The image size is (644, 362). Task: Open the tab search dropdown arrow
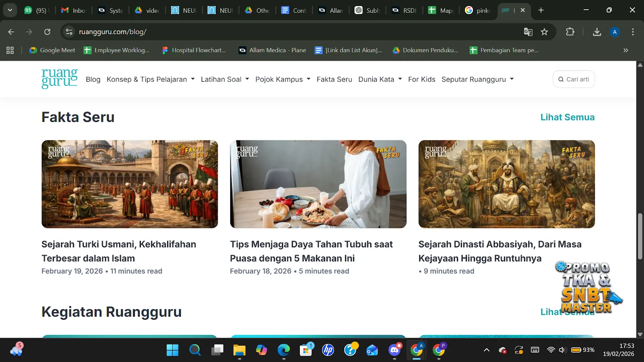pyautogui.click(x=10, y=10)
